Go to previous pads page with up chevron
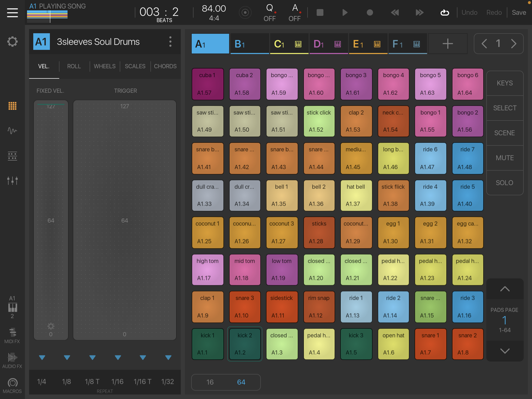 pos(505,289)
